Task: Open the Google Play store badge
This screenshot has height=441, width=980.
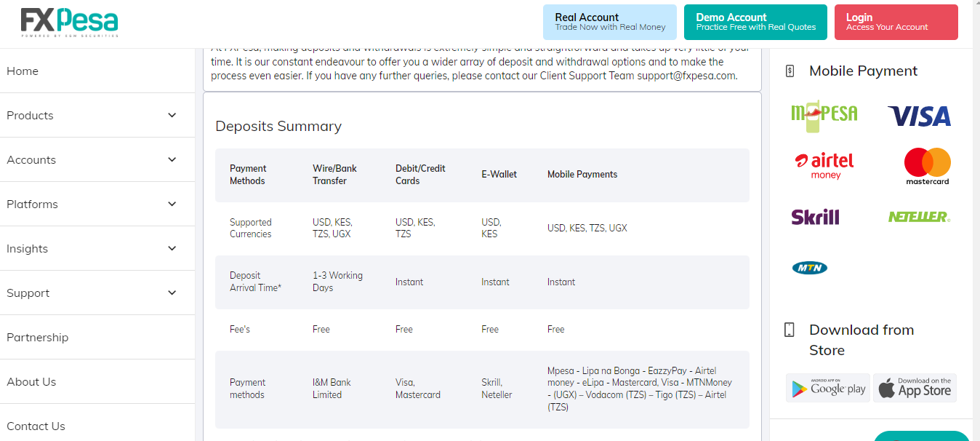Action: [x=828, y=388]
